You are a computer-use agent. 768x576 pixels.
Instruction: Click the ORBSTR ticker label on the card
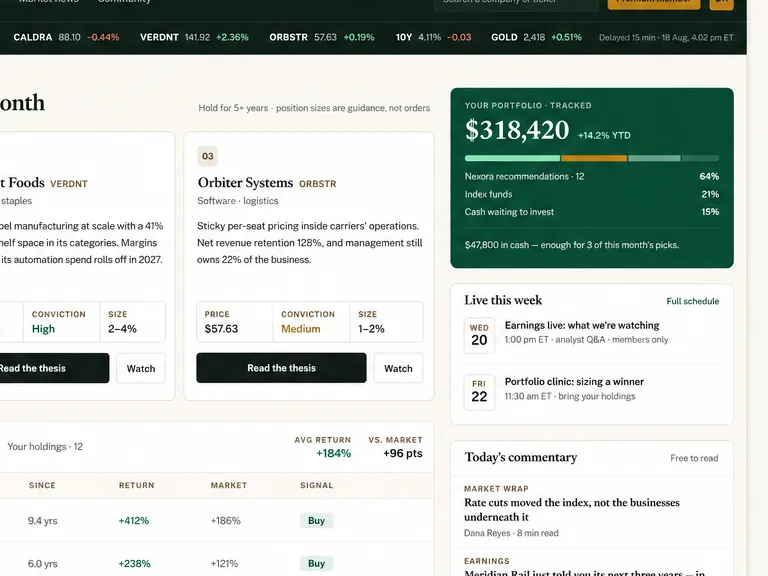point(317,184)
